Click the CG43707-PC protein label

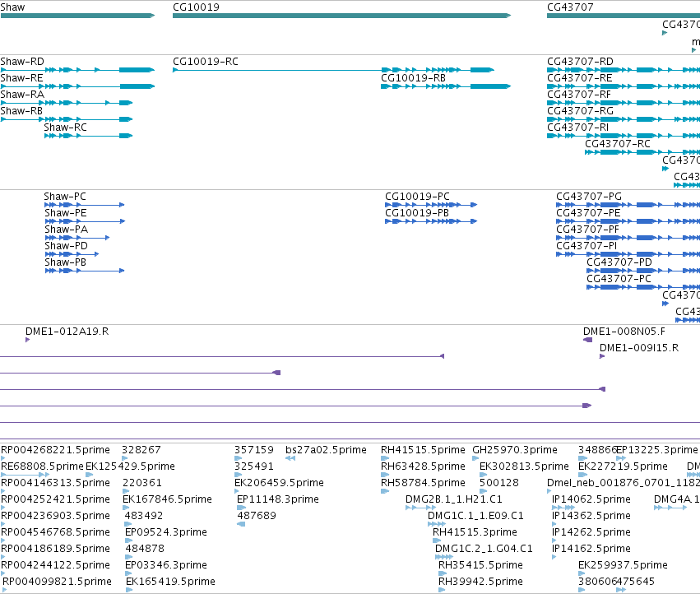click(619, 279)
